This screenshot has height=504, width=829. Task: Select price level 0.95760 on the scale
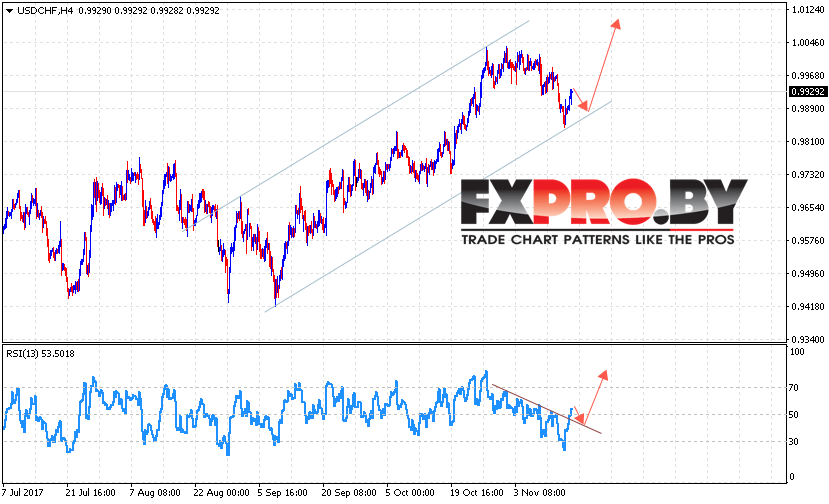(807, 241)
